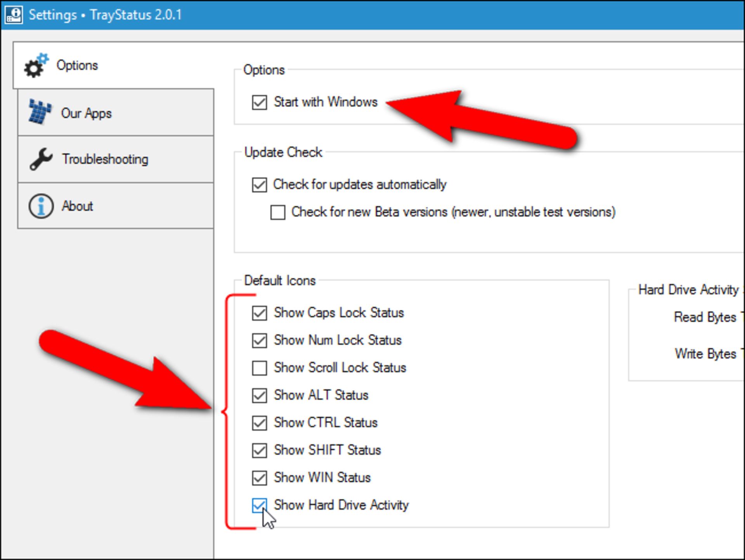Open the Troubleshooting tab

coord(105,159)
